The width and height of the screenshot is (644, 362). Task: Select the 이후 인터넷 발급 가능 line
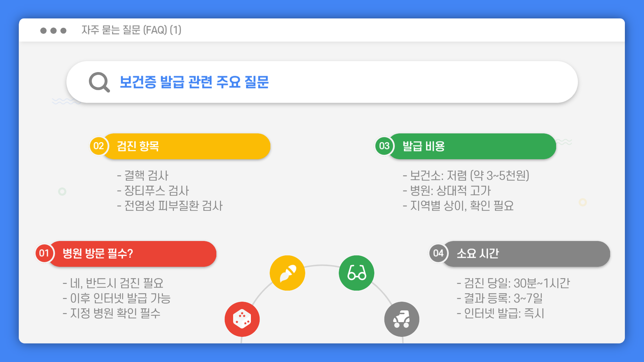(117, 298)
